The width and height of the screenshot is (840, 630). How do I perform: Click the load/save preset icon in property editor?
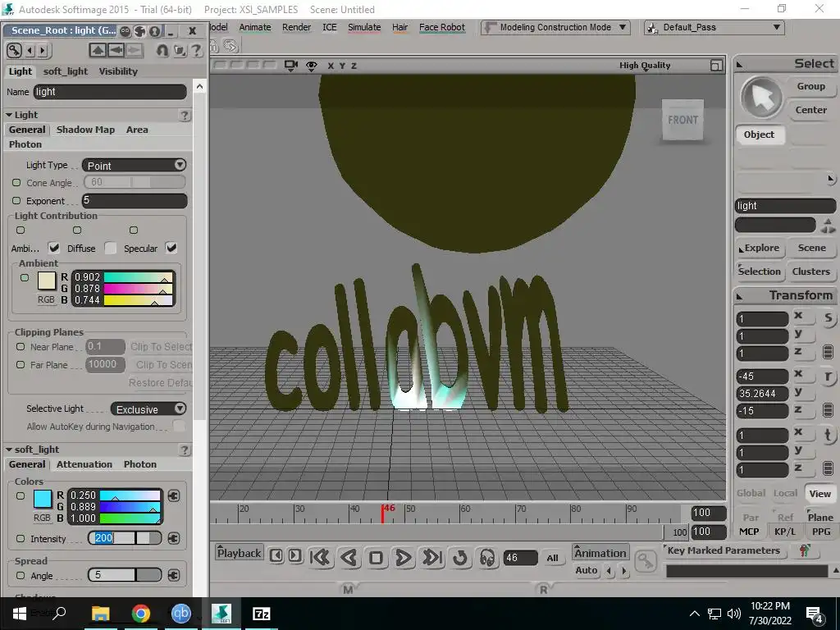pos(180,50)
